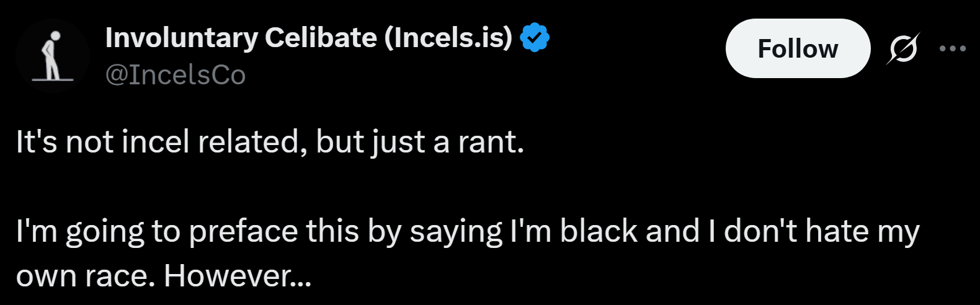This screenshot has width=980, height=305.
Task: Expand post options with the ellipsis icon
Action: click(x=953, y=48)
